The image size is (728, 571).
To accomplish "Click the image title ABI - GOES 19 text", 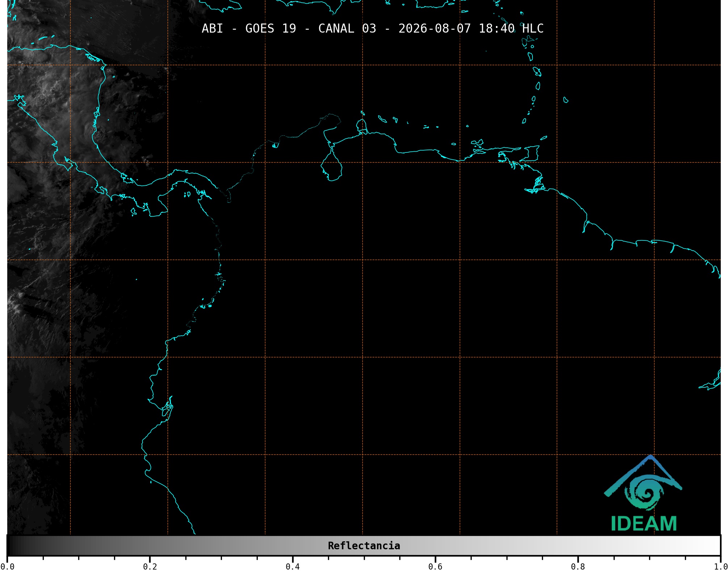I will tap(373, 29).
